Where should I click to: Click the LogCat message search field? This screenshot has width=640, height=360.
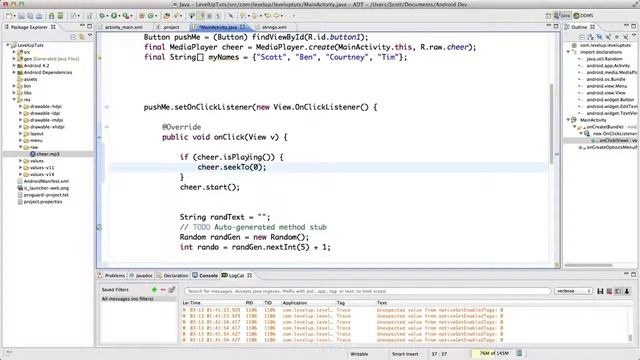pyautogui.click(x=367, y=291)
